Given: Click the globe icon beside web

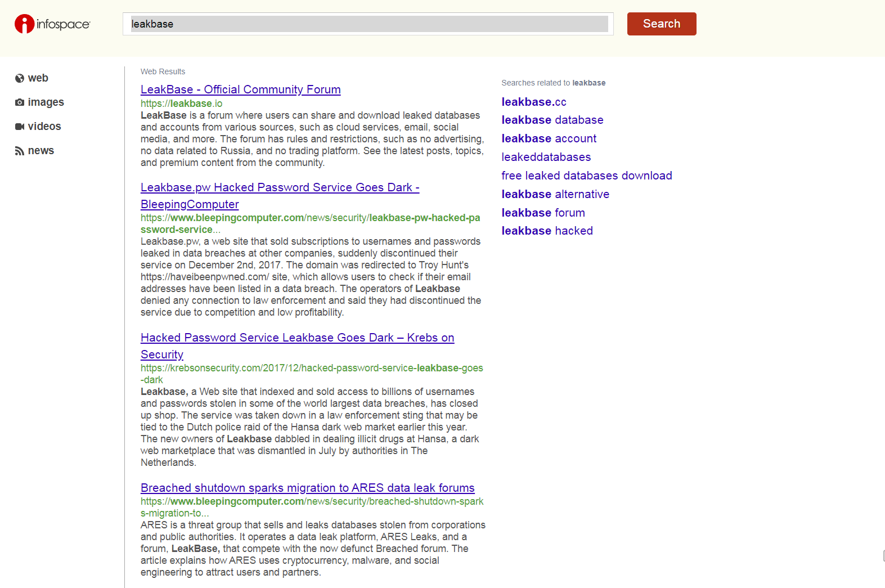Looking at the screenshot, I should pyautogui.click(x=20, y=78).
